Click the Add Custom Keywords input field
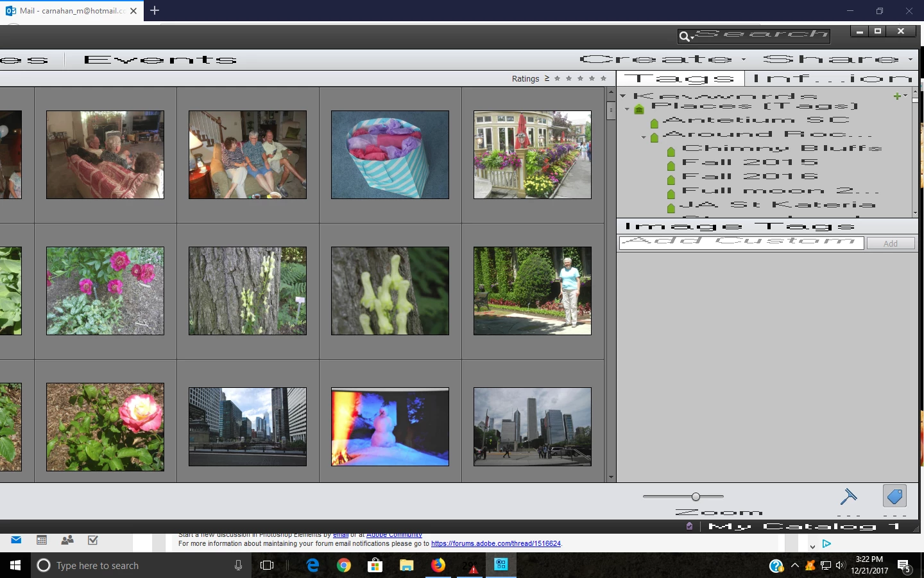Screen dimensions: 924x578 pyautogui.click(x=741, y=243)
